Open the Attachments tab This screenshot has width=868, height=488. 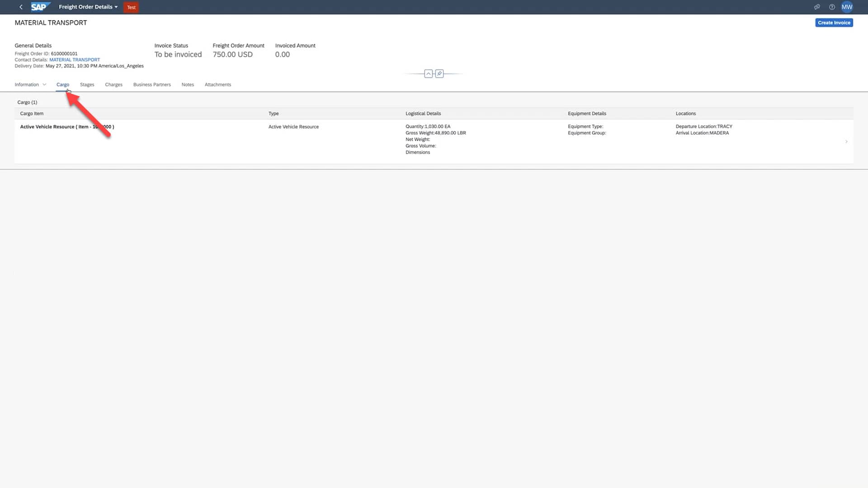[x=218, y=84]
